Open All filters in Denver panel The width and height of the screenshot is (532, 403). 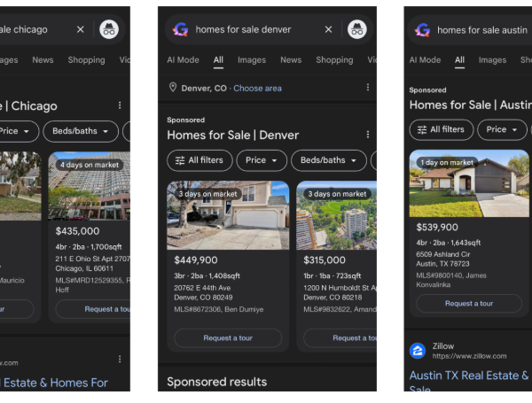[199, 160]
